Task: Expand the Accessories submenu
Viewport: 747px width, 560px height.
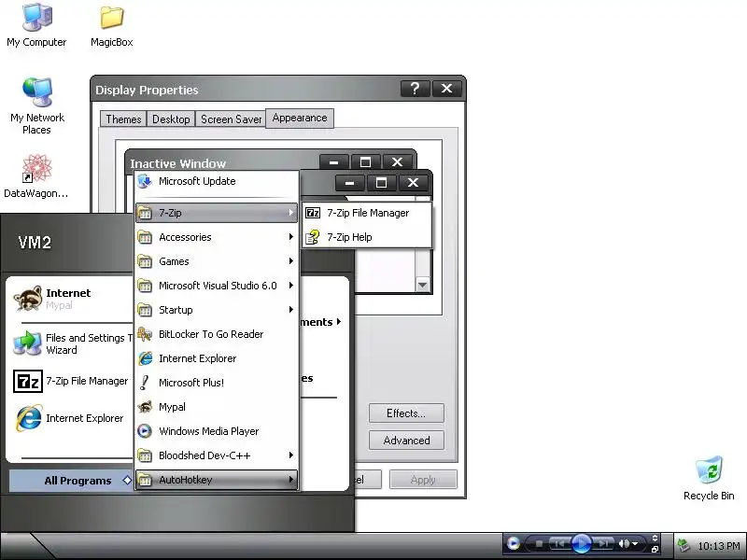Action: point(217,237)
